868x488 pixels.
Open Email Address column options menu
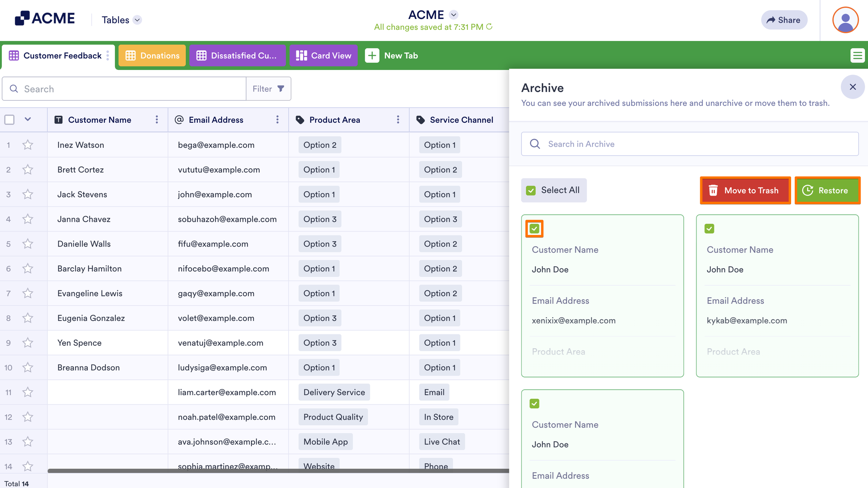(277, 120)
